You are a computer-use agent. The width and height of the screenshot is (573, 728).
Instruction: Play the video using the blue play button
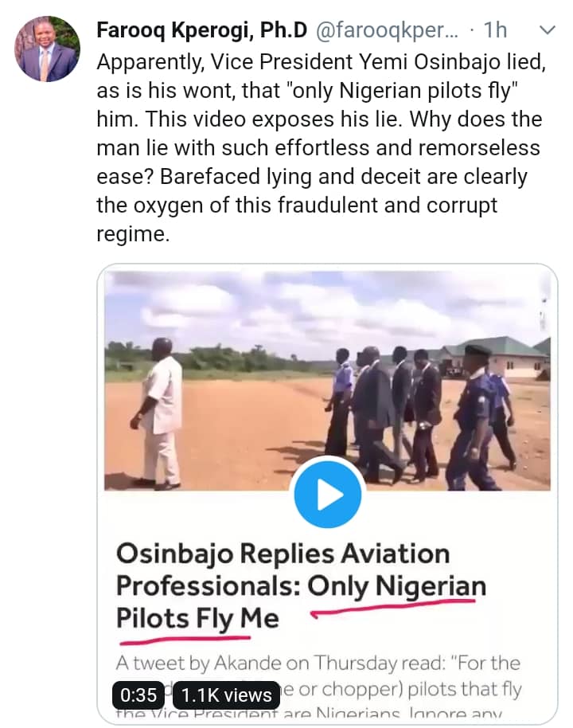pyautogui.click(x=327, y=495)
